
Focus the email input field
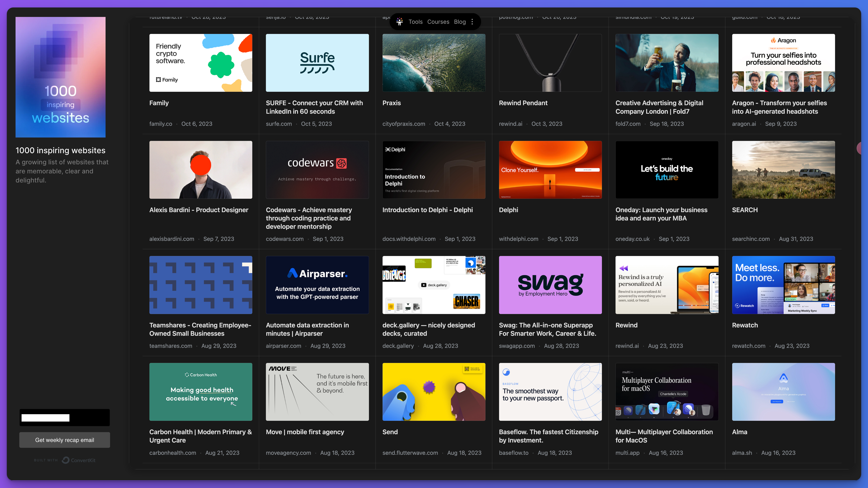point(64,418)
